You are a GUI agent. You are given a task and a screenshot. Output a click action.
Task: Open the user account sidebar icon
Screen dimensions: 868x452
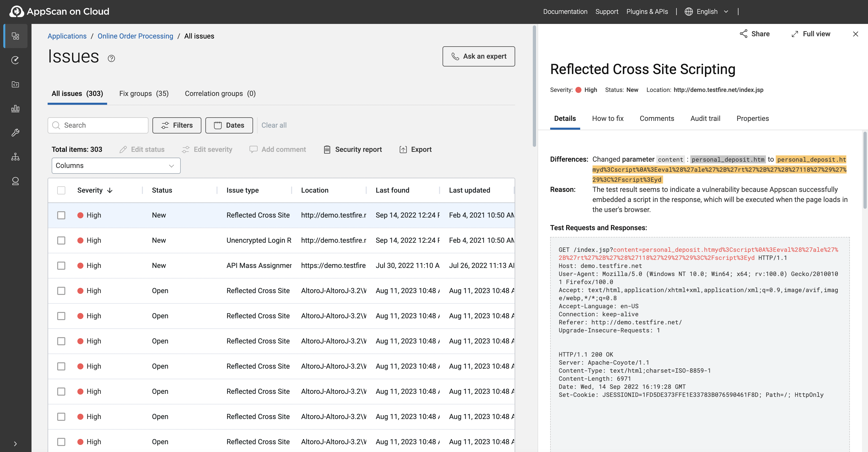(15, 181)
